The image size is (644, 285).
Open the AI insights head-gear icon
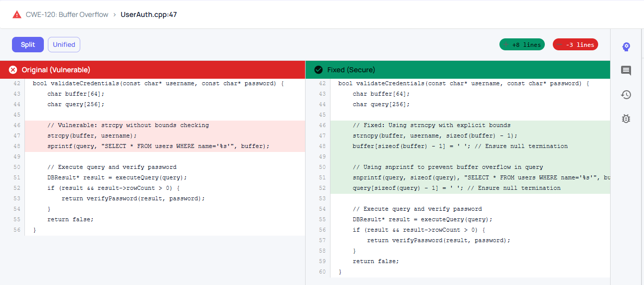click(x=626, y=47)
